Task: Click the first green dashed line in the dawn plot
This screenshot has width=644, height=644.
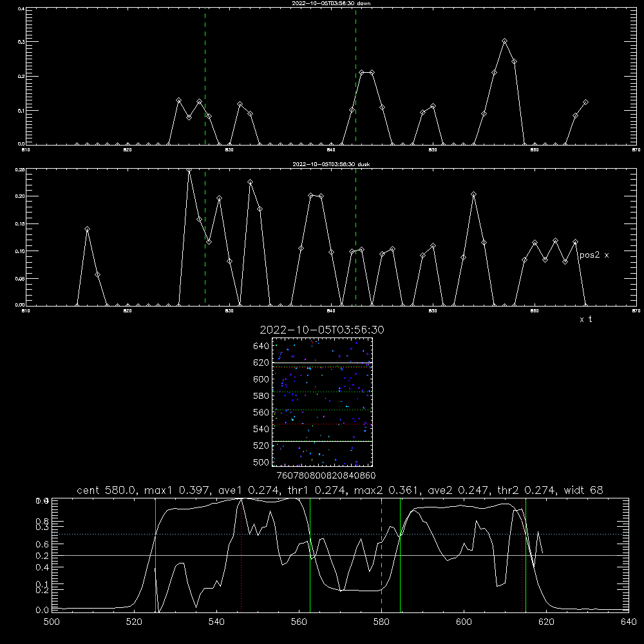Action: tap(205, 76)
